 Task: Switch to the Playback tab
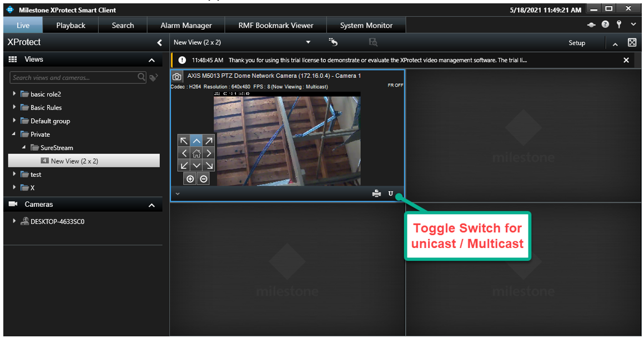point(71,26)
